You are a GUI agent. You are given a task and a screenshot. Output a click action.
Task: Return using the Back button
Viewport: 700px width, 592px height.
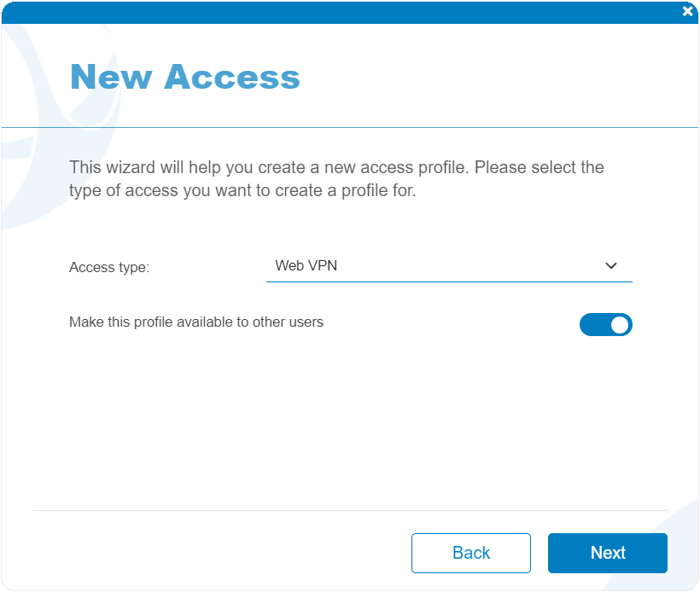coord(471,553)
